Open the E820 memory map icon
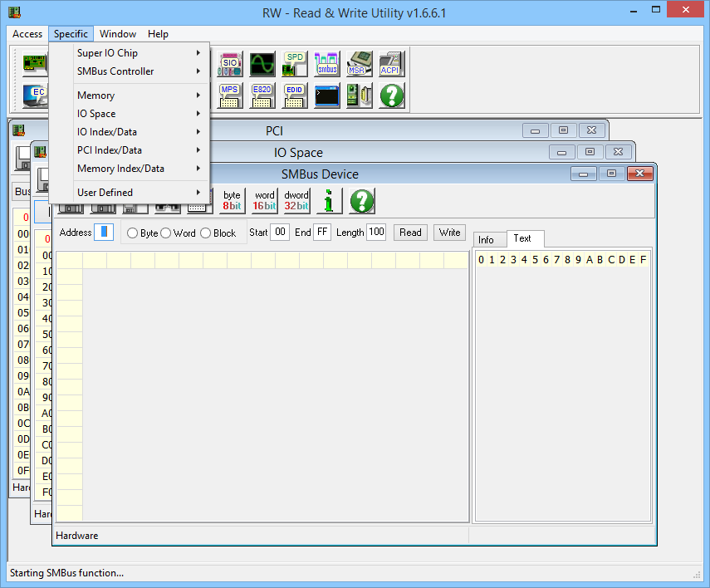 click(262, 96)
